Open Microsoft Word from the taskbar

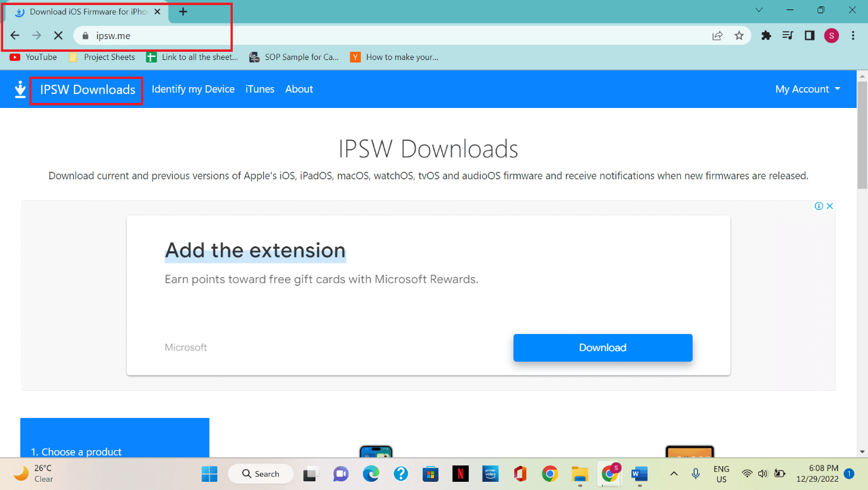[x=639, y=474]
